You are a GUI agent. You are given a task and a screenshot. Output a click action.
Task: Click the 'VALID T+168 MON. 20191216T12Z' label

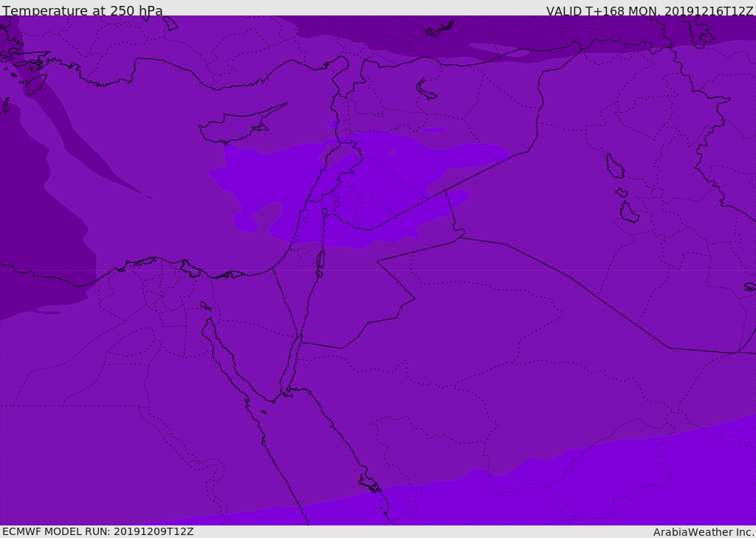click(650, 10)
